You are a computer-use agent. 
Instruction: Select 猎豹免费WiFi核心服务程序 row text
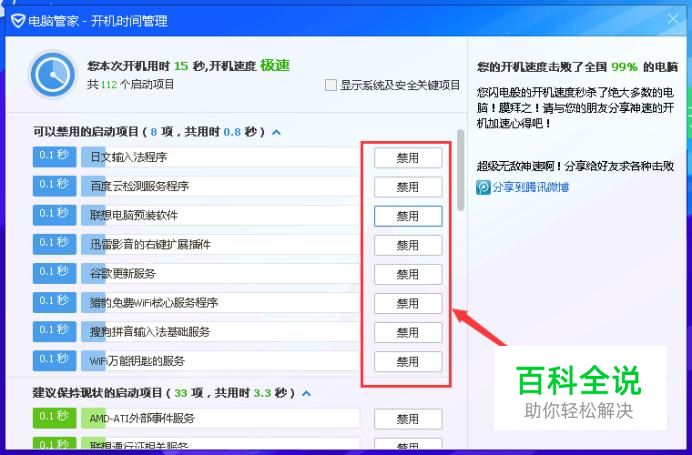coord(154,303)
